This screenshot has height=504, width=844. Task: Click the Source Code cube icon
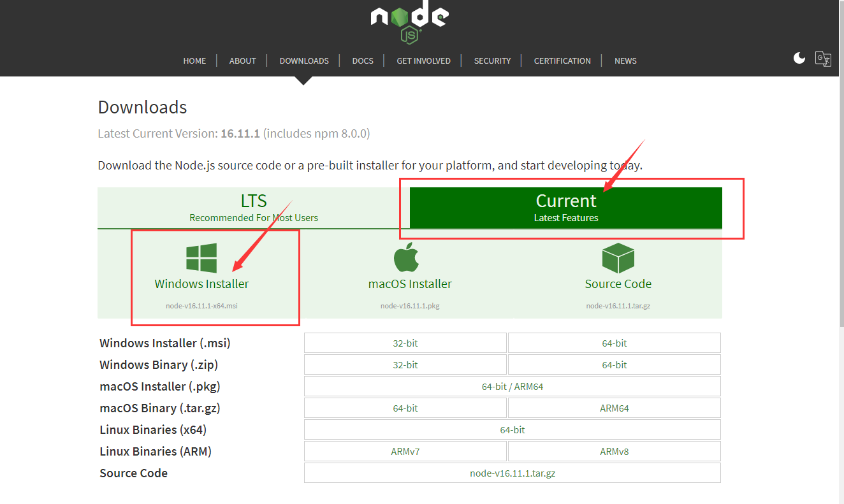[x=618, y=258]
